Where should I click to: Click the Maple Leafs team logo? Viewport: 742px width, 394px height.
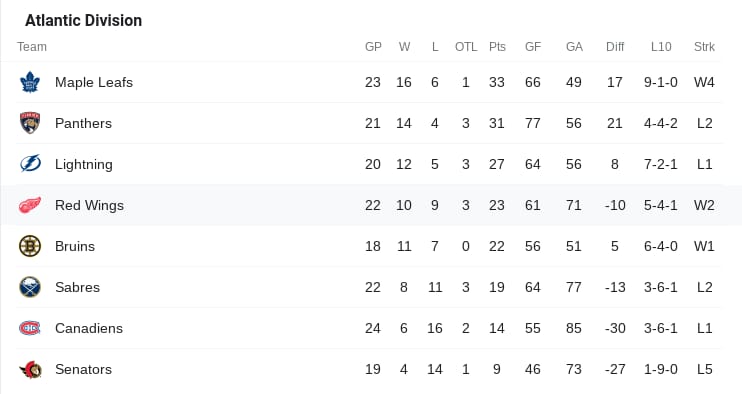click(x=30, y=82)
